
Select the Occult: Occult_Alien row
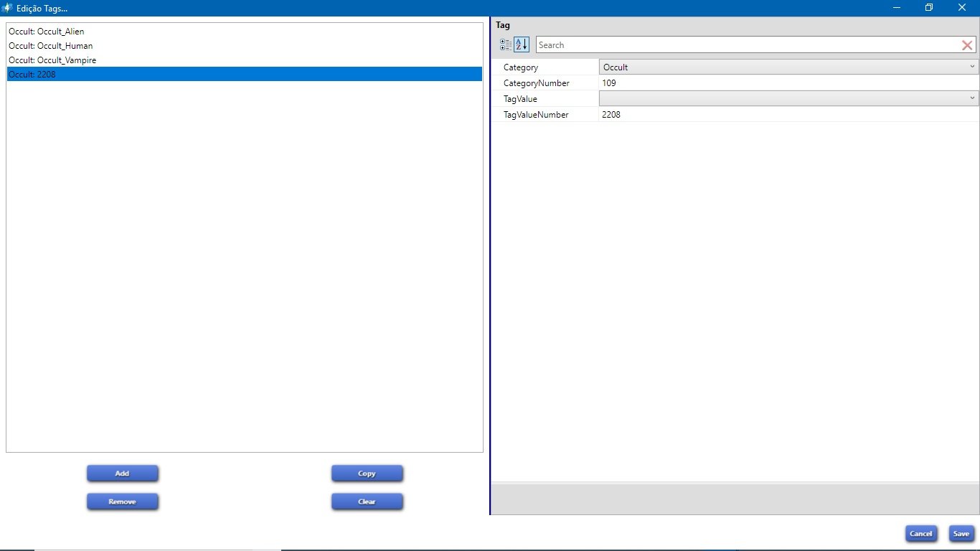[x=245, y=32]
